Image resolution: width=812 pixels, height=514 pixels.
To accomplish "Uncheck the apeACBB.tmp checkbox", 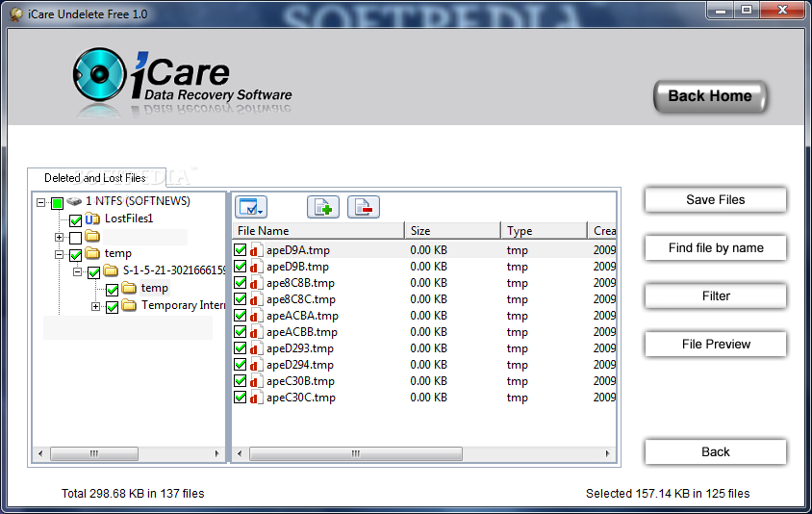I will [240, 332].
